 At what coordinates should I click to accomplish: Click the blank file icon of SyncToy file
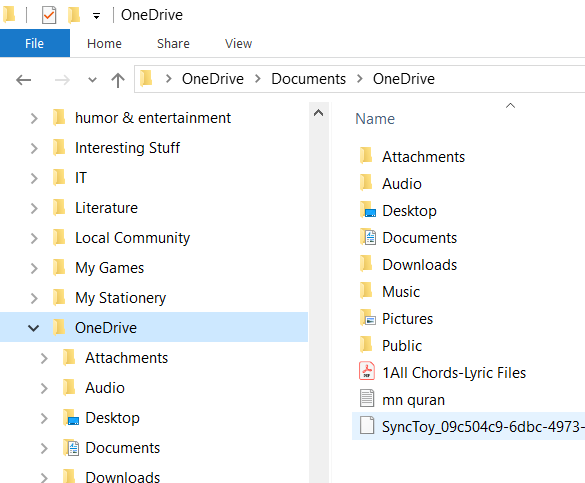coord(367,426)
